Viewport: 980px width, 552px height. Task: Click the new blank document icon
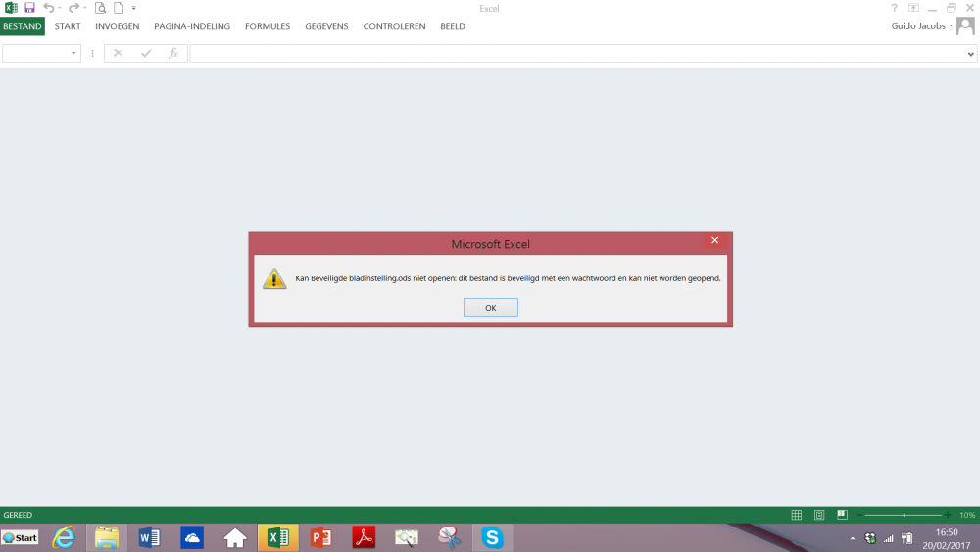tap(119, 8)
